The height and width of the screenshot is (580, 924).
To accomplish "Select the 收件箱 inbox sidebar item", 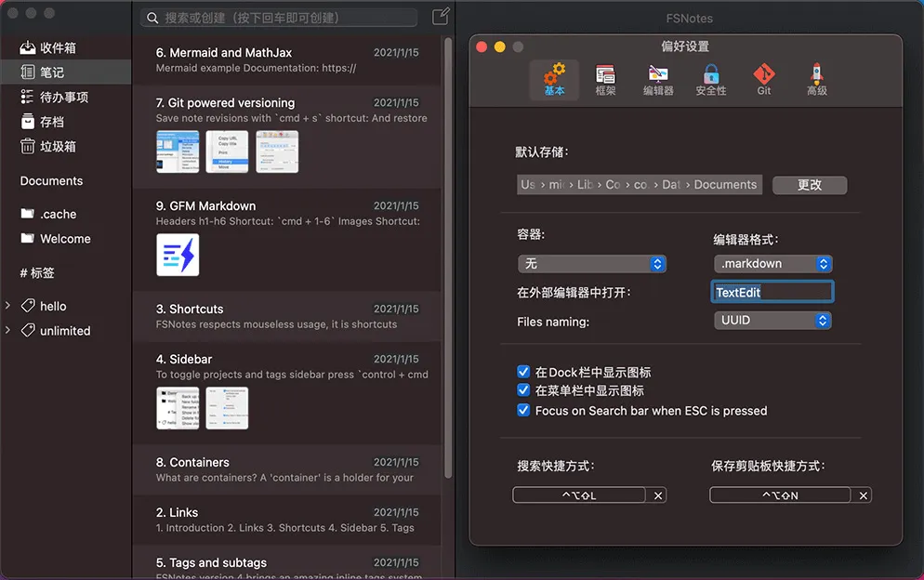I will click(x=58, y=47).
